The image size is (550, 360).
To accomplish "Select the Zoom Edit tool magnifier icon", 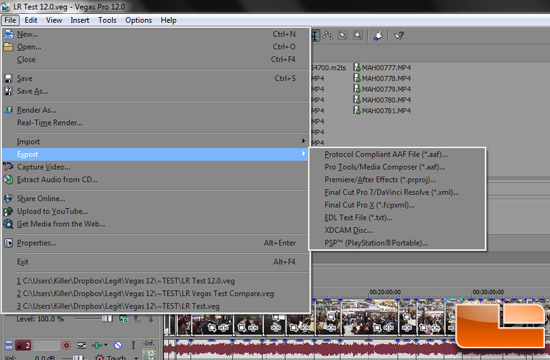I will [x=357, y=35].
